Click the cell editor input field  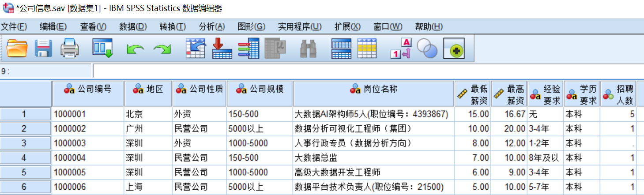pyautogui.click(x=368, y=71)
